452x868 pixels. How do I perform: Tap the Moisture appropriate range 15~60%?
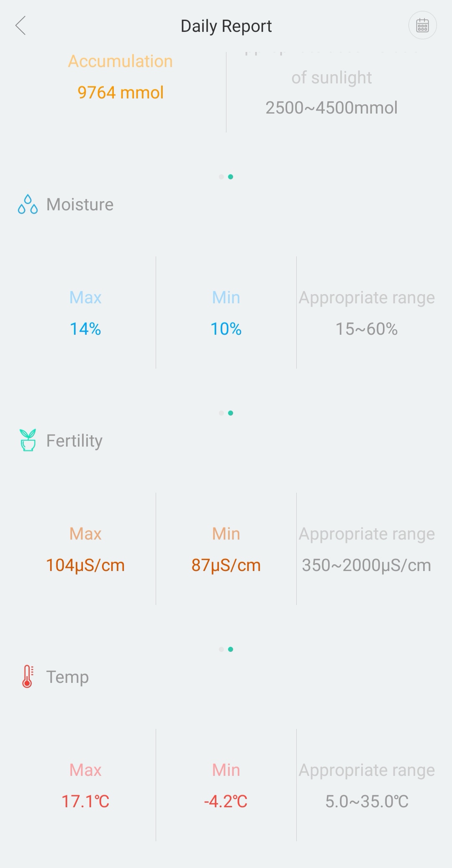tap(367, 329)
